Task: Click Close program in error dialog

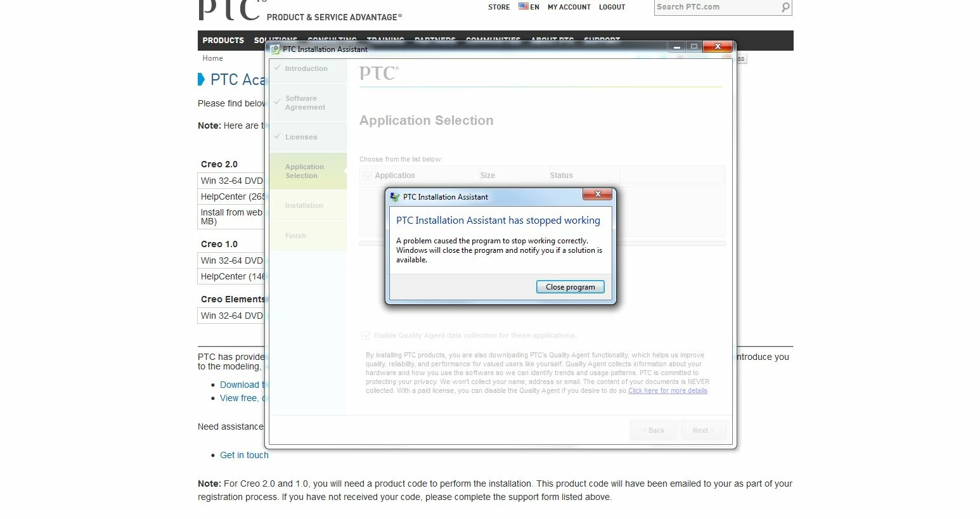Action: (x=570, y=287)
